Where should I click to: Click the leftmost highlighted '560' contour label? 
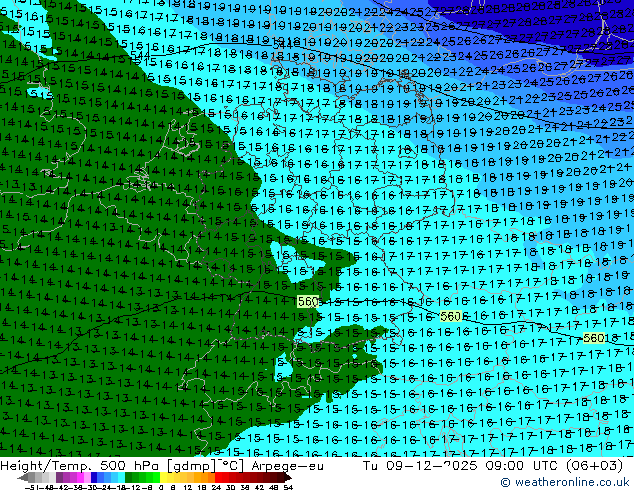308,301
